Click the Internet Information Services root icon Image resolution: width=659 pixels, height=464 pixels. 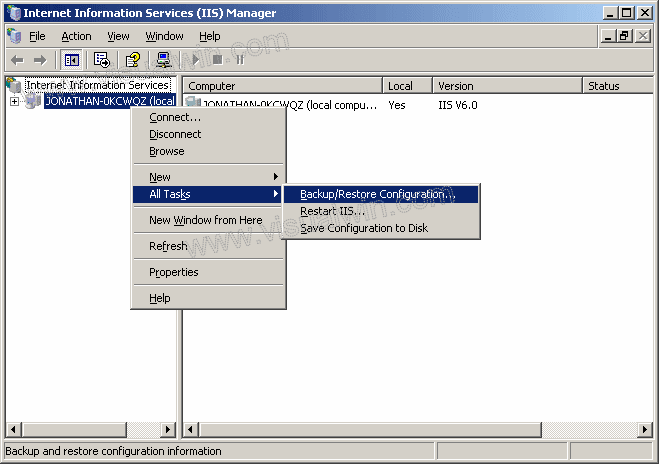coord(14,85)
